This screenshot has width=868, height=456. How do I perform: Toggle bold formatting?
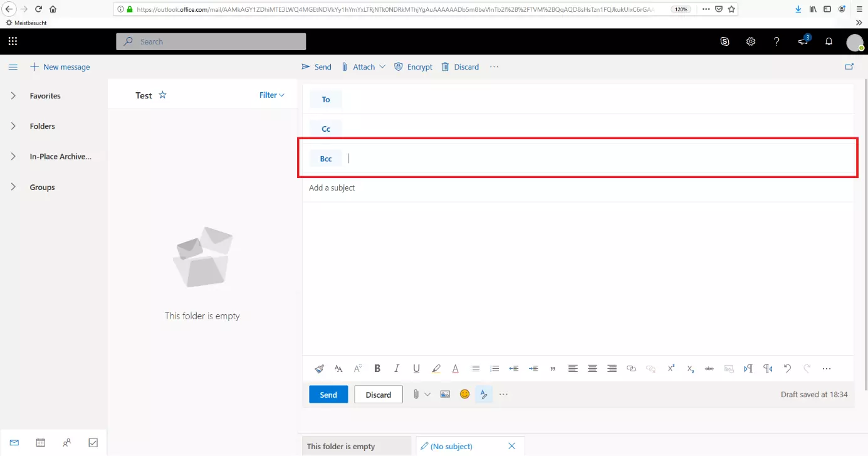(377, 368)
